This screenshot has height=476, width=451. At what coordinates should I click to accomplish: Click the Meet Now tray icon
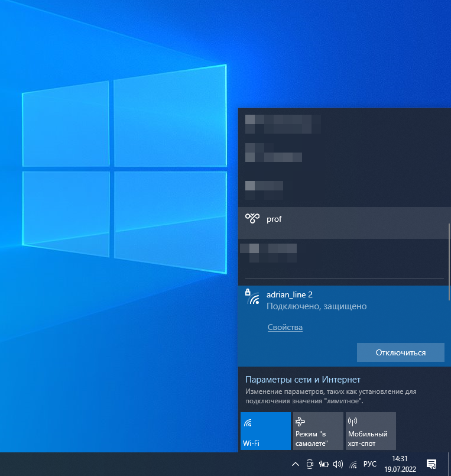pos(310,464)
